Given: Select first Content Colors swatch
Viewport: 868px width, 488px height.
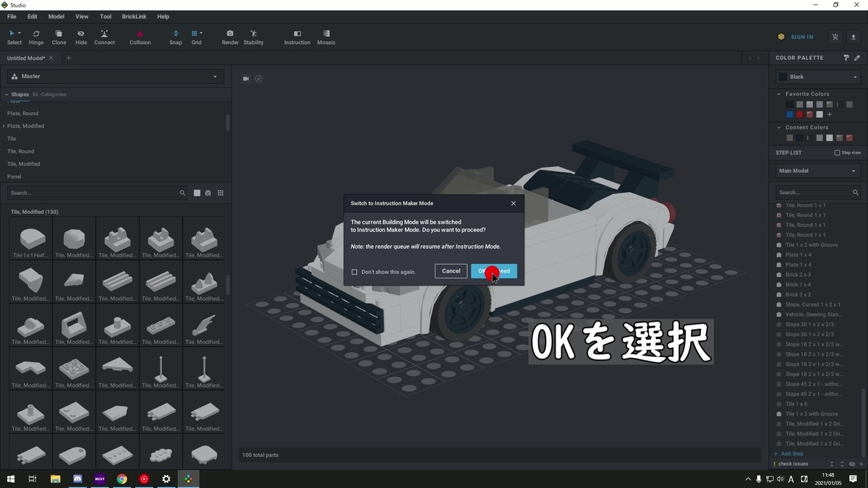Looking at the screenshot, I should (790, 138).
